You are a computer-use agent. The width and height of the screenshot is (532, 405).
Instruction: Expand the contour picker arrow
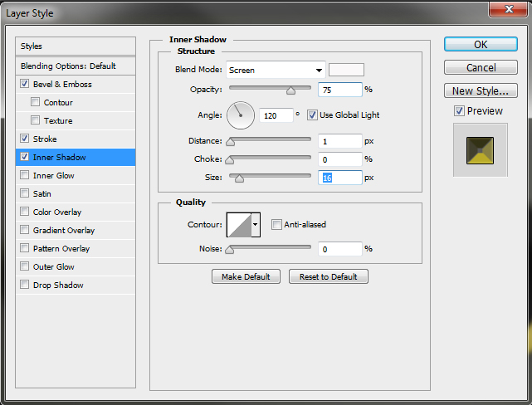(x=256, y=224)
